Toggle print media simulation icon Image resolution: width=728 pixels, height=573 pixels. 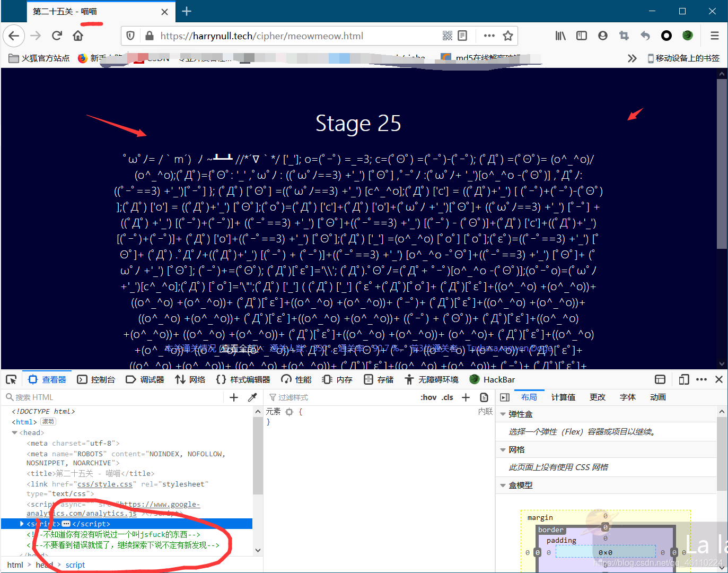tap(484, 397)
